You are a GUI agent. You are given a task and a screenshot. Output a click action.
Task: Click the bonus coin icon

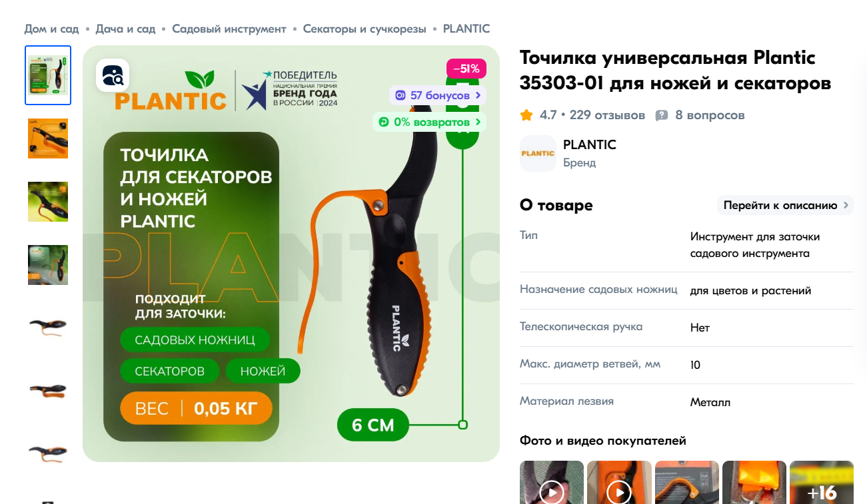tap(400, 95)
